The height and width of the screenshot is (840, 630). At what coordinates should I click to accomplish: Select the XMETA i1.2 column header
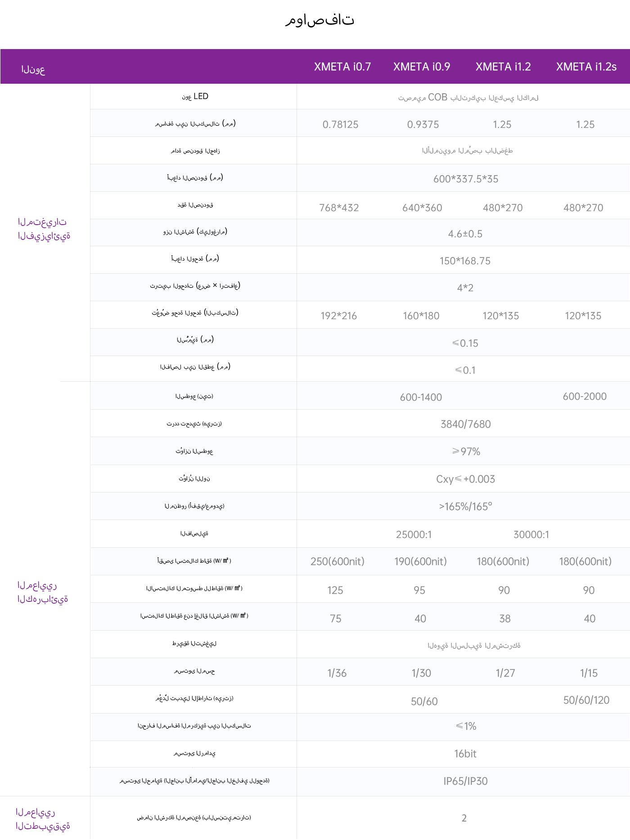(x=503, y=67)
